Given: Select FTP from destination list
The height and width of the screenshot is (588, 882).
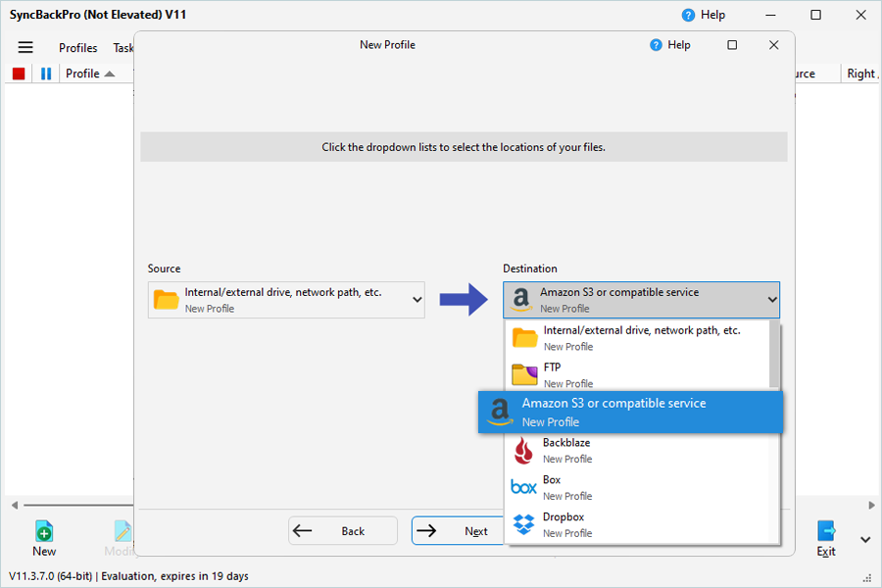Looking at the screenshot, I should pyautogui.click(x=637, y=374).
